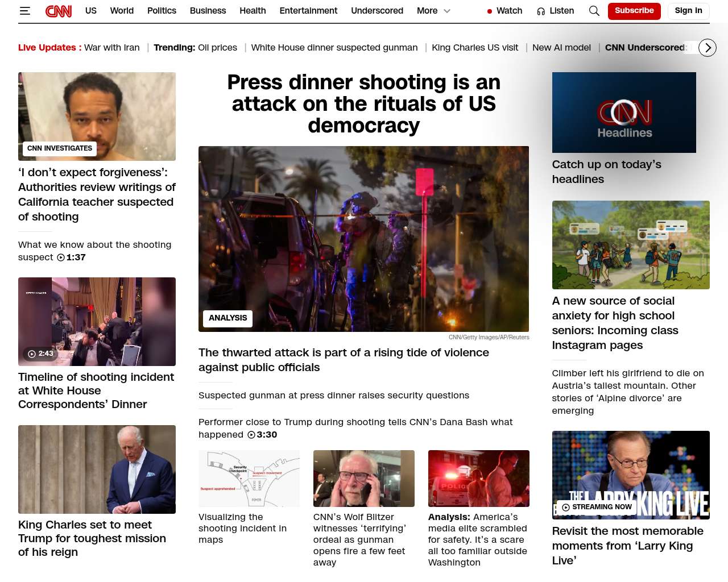Viewport: 728px width, 582px height.
Task: Go to the Underscored section
Action: (377, 11)
